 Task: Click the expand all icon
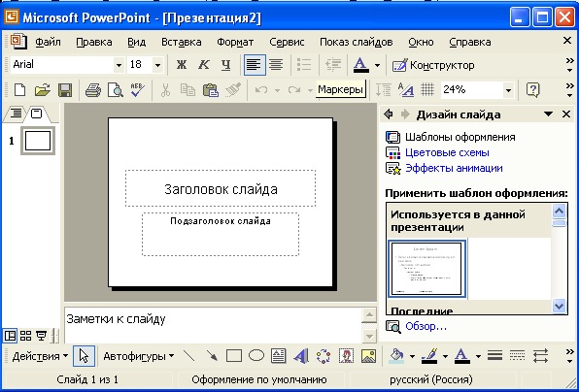tap(384, 89)
